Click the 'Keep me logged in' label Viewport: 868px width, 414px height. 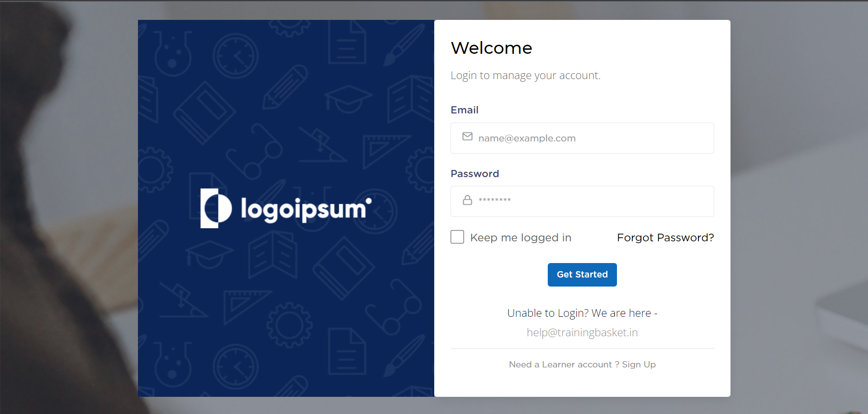tap(521, 238)
